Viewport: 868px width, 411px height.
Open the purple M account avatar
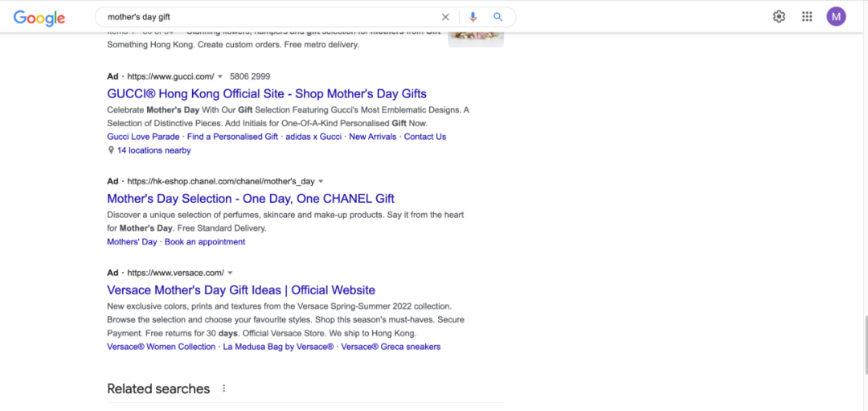point(837,17)
